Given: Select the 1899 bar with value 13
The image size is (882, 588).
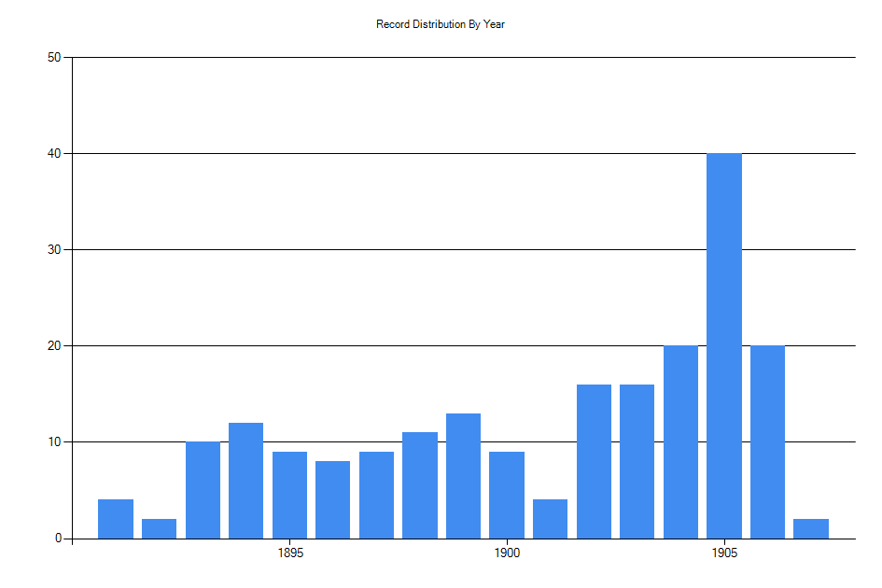Looking at the screenshot, I should [x=464, y=476].
